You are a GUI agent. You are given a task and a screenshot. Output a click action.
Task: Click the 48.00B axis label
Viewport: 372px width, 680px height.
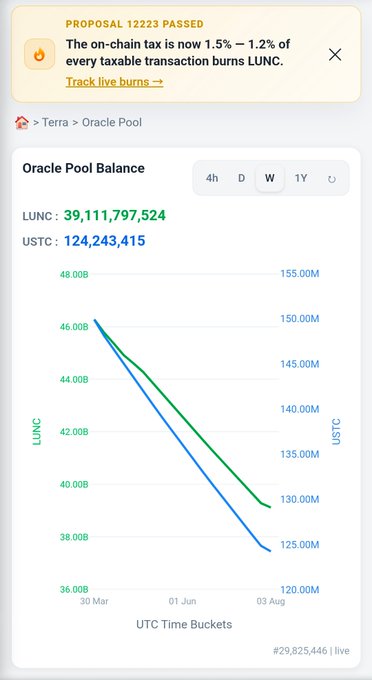coord(74,275)
